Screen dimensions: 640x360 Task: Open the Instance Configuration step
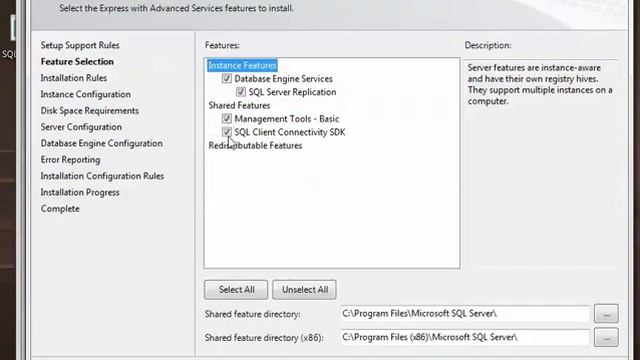[x=86, y=94]
